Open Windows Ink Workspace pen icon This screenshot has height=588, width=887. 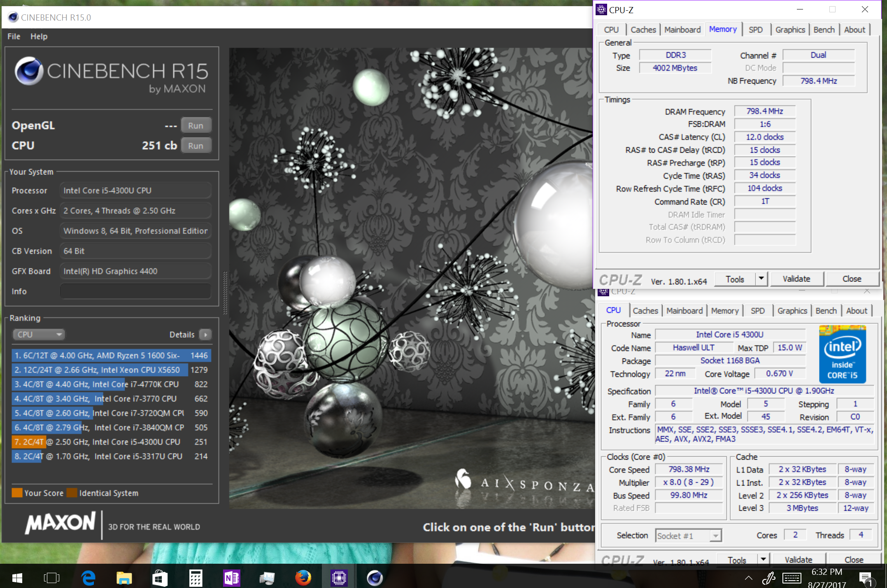pyautogui.click(x=768, y=578)
